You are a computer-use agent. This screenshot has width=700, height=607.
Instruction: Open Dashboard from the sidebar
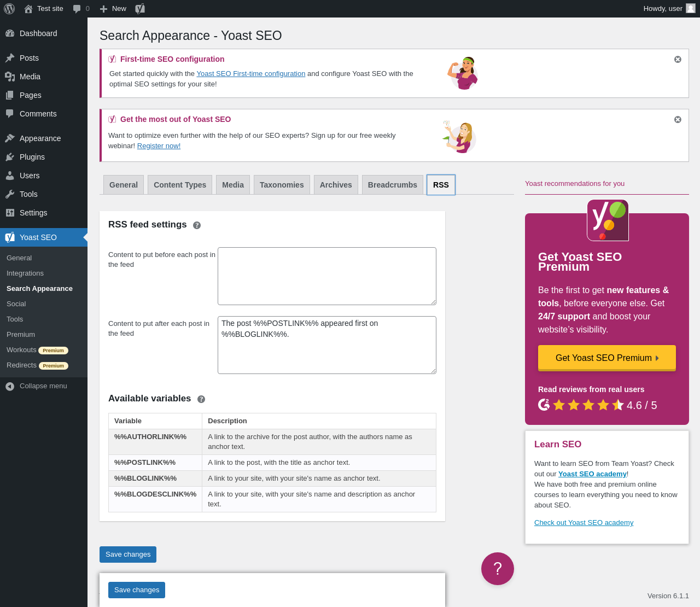click(x=44, y=33)
